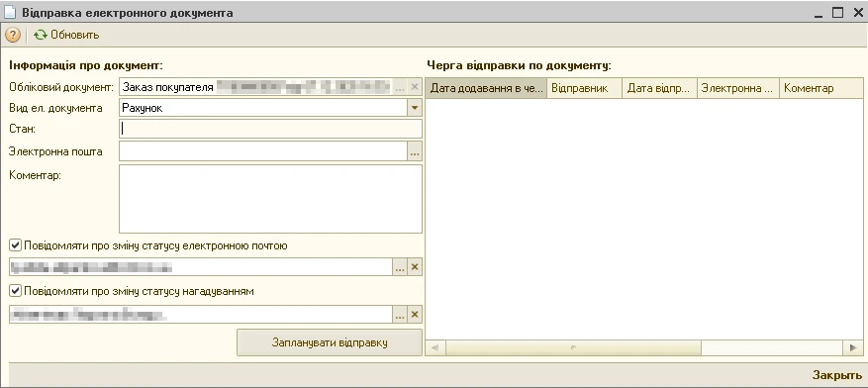Click the Коментар column header in queue
The width and height of the screenshot is (868, 388).
[820, 88]
